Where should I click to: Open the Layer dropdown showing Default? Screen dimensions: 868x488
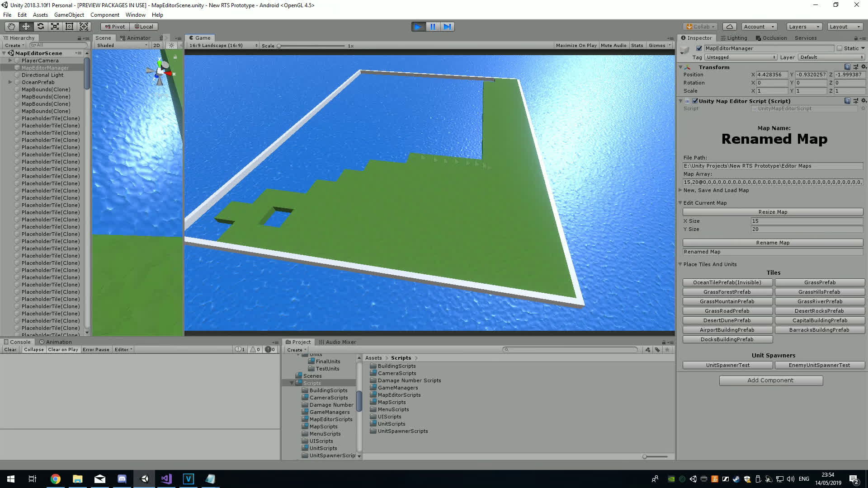click(831, 57)
